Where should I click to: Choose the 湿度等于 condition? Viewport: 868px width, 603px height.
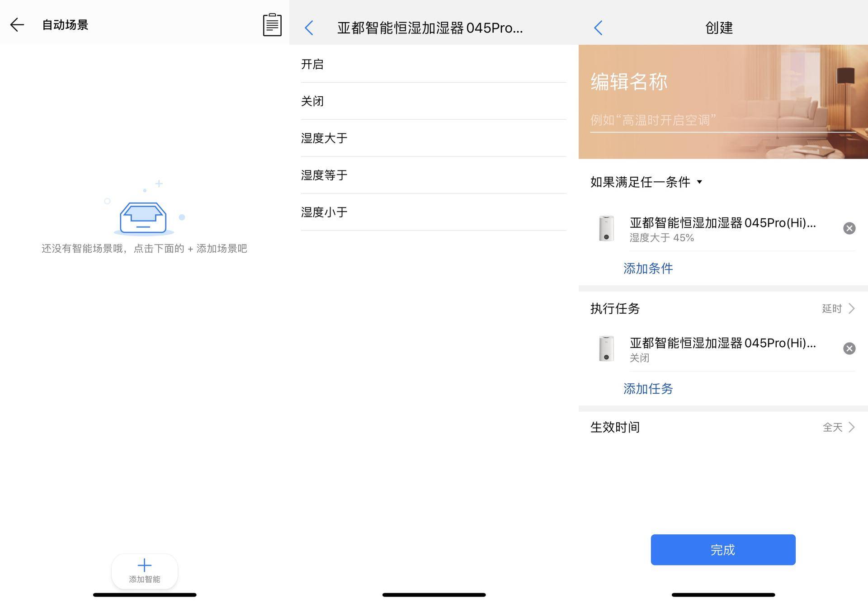pyautogui.click(x=323, y=175)
